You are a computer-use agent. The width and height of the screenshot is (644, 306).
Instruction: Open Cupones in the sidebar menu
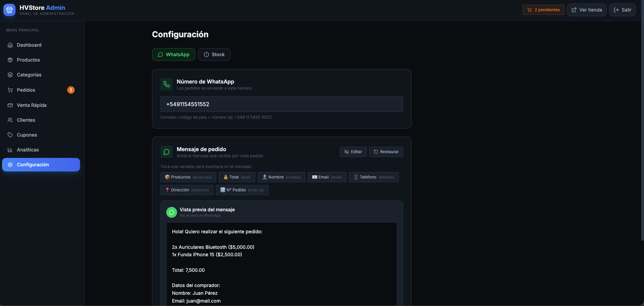(x=41, y=135)
